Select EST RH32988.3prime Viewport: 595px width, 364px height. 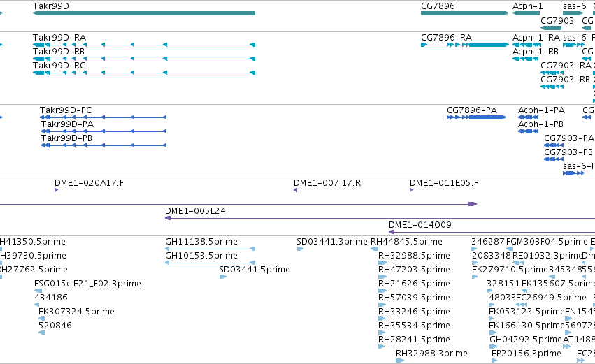[400, 361]
